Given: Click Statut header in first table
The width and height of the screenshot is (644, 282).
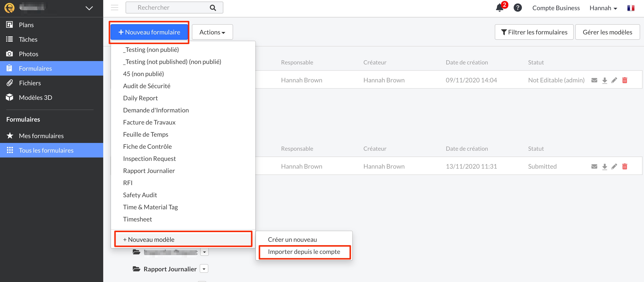Looking at the screenshot, I should click(535, 62).
